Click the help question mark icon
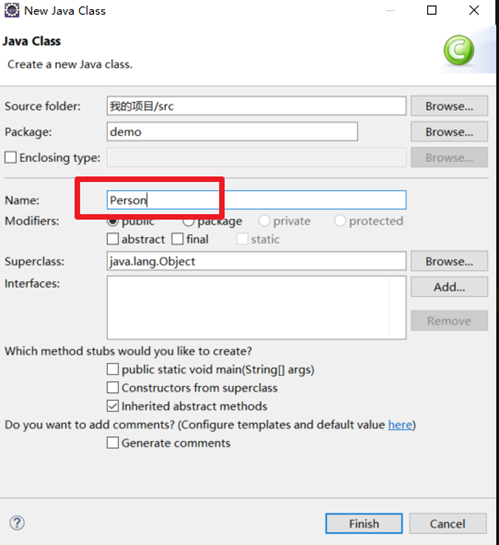Screen dimensions: 499x545 (17, 523)
